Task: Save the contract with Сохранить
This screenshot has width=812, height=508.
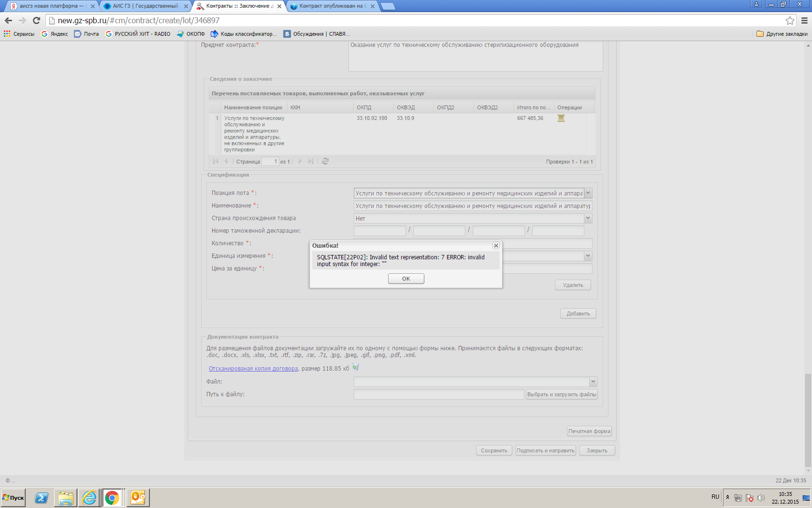Action: tap(494, 450)
